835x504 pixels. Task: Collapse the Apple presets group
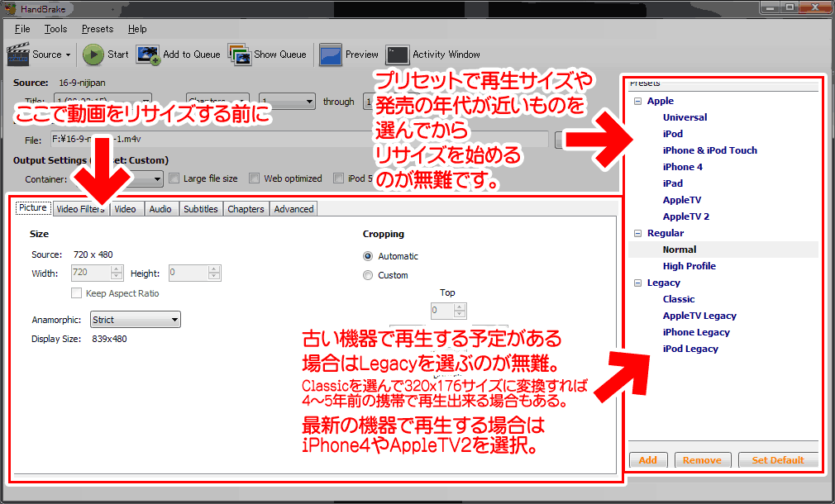click(638, 101)
